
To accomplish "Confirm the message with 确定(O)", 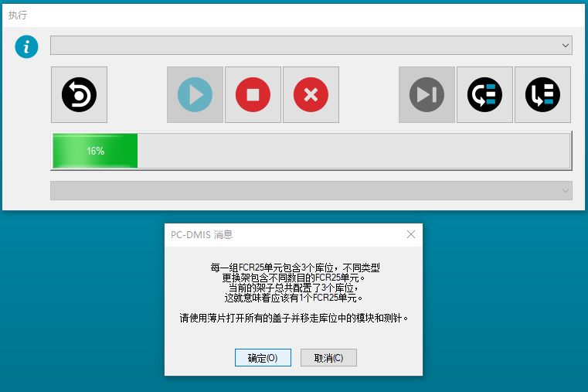I will tap(263, 358).
